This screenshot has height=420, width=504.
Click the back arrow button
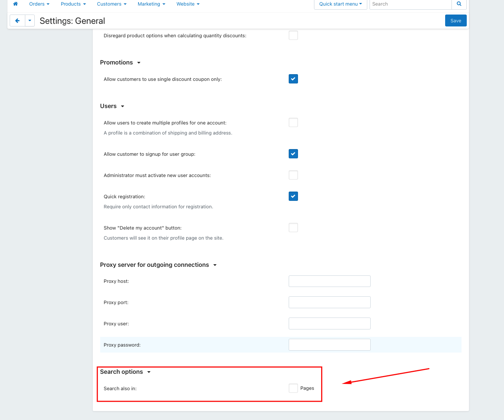[18, 21]
